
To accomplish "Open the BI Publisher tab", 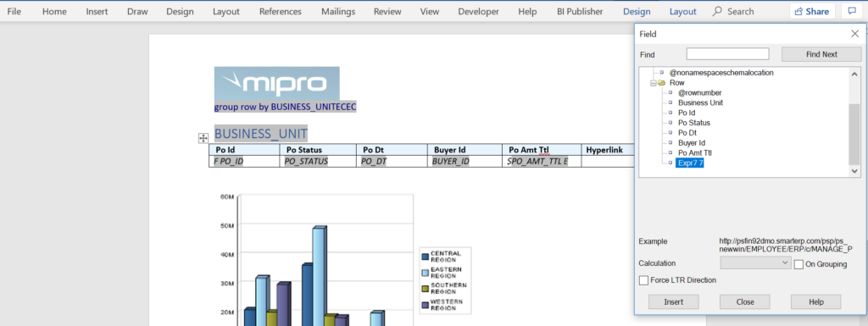I will click(x=580, y=11).
